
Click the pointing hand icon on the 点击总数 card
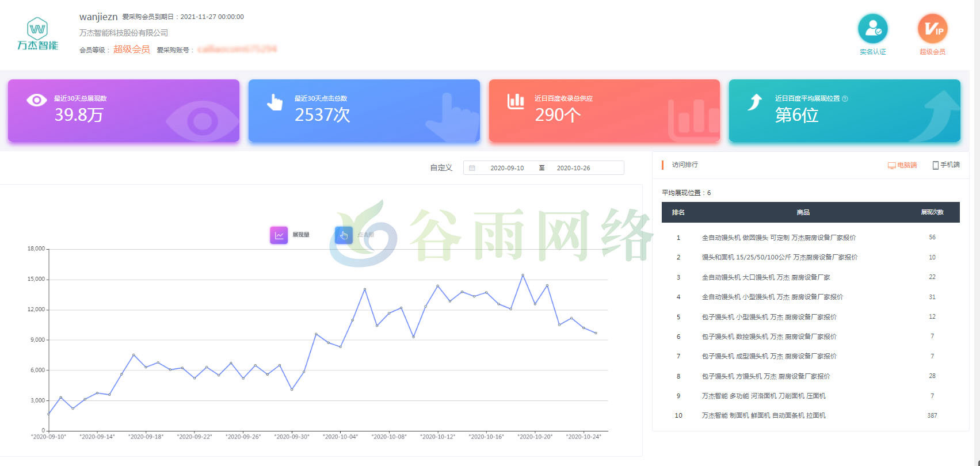[274, 102]
